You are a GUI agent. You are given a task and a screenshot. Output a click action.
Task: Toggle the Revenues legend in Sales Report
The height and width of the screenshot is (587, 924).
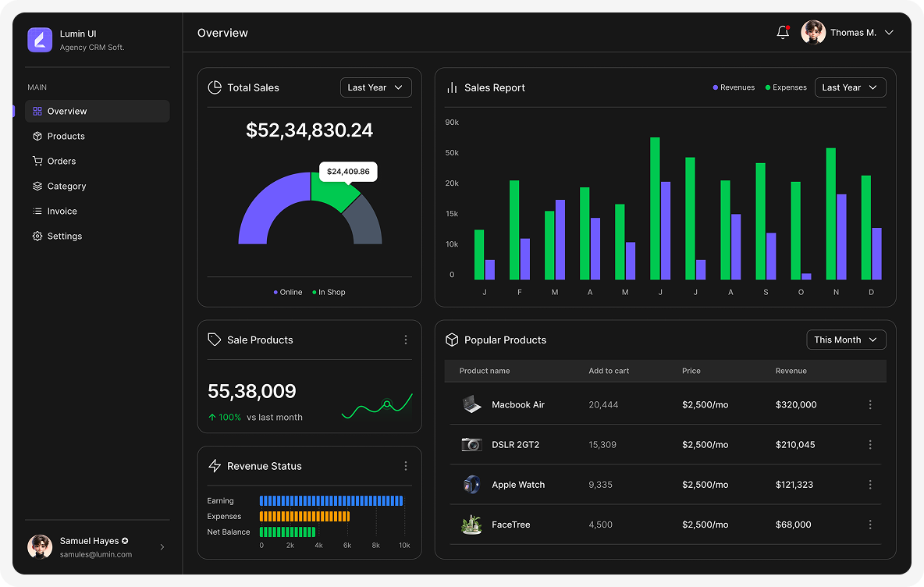[x=734, y=87]
